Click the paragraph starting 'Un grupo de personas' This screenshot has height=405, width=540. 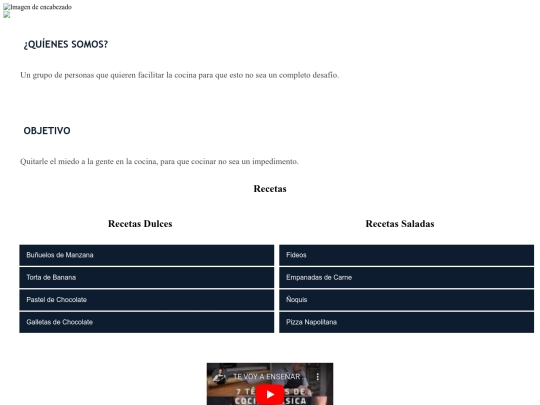click(179, 75)
